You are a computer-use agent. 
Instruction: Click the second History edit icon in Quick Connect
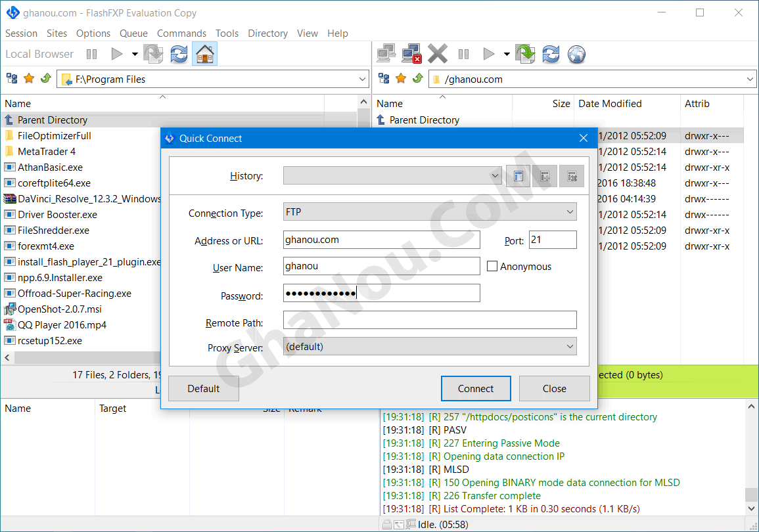(x=545, y=176)
